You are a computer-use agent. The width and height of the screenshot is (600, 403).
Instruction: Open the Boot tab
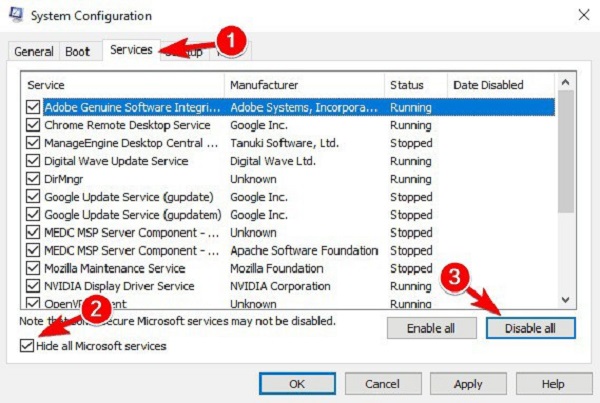click(x=77, y=52)
